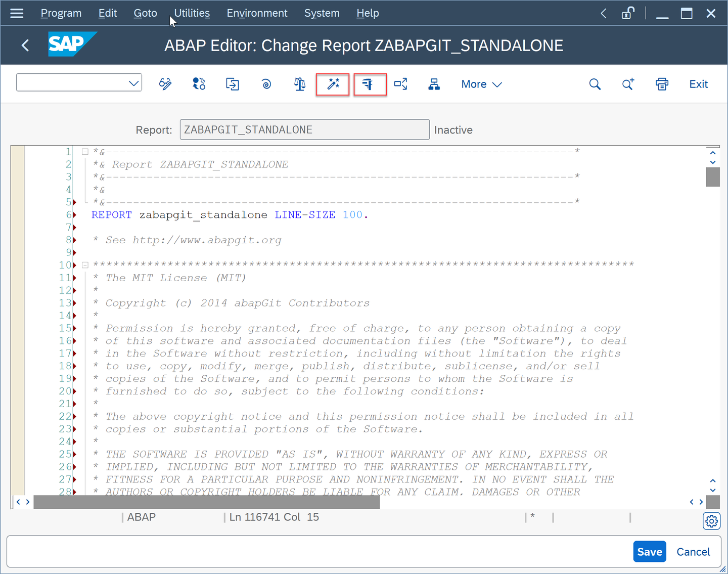Open the Program menu

click(61, 13)
